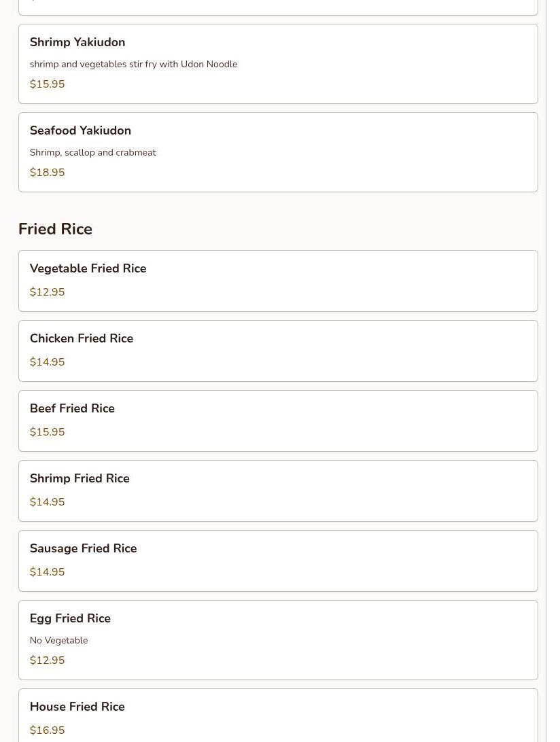Select the Seafood Yakiudon item title
Screen dimensions: 560x742
click(x=80, y=130)
